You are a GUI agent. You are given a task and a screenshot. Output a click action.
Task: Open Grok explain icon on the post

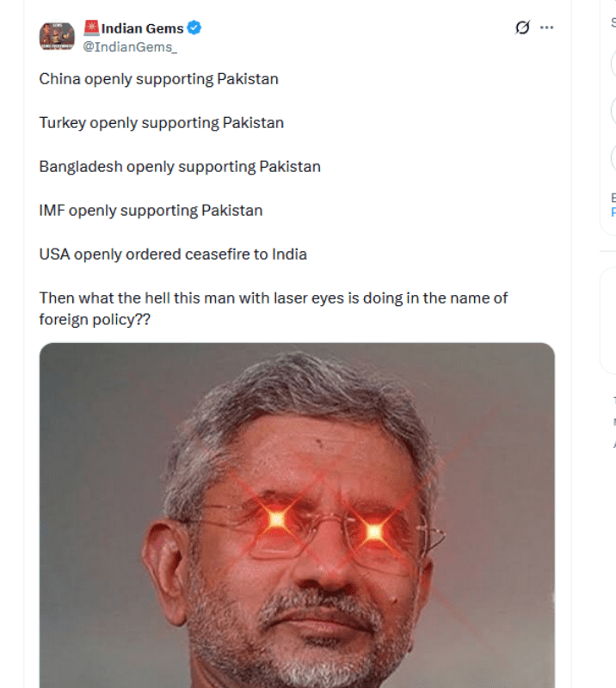(522, 28)
